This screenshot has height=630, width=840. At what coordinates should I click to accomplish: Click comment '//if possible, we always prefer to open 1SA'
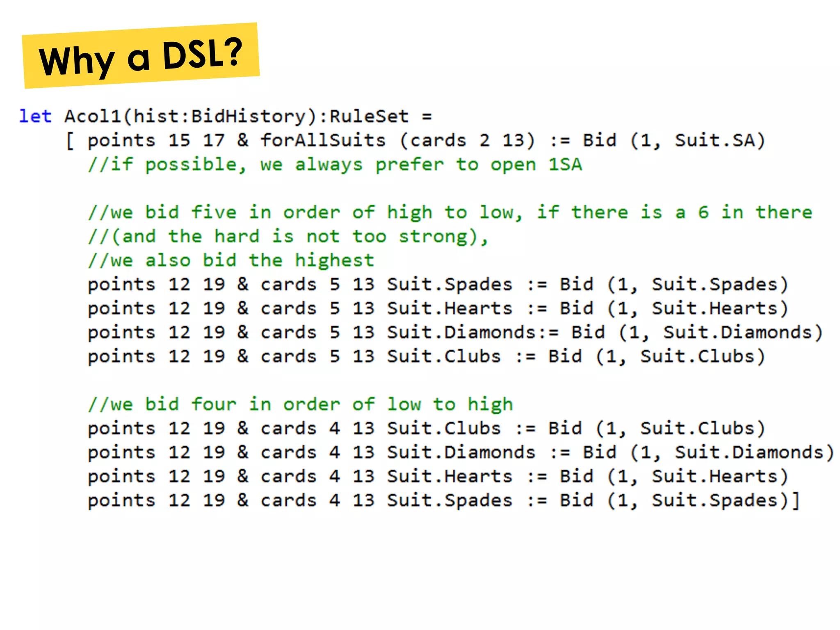(x=335, y=165)
